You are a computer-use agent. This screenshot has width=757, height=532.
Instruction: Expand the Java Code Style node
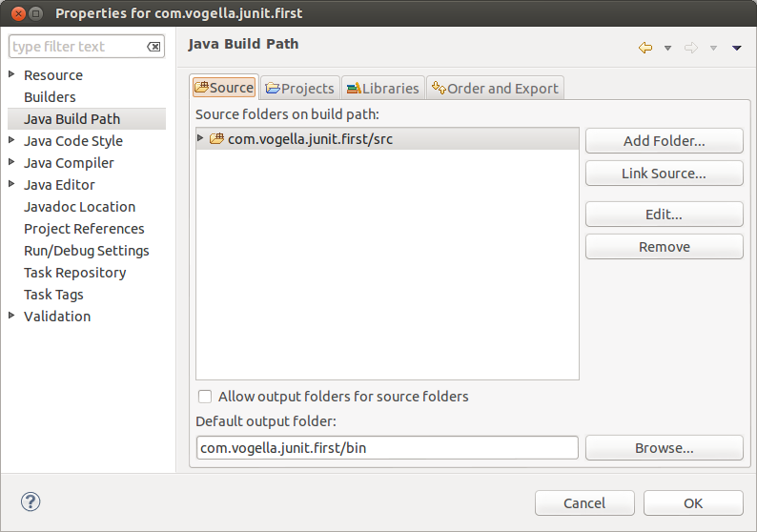click(11, 140)
